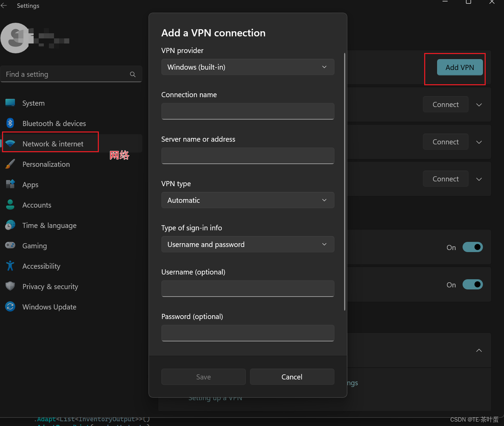Open the VPN type Automatic dropdown
Viewport: 504px width, 426px height.
248,200
